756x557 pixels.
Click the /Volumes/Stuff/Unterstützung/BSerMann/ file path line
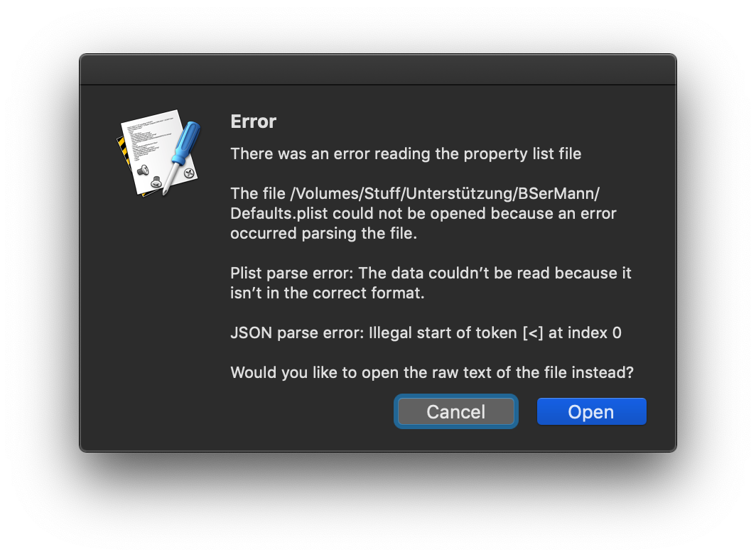click(x=416, y=193)
